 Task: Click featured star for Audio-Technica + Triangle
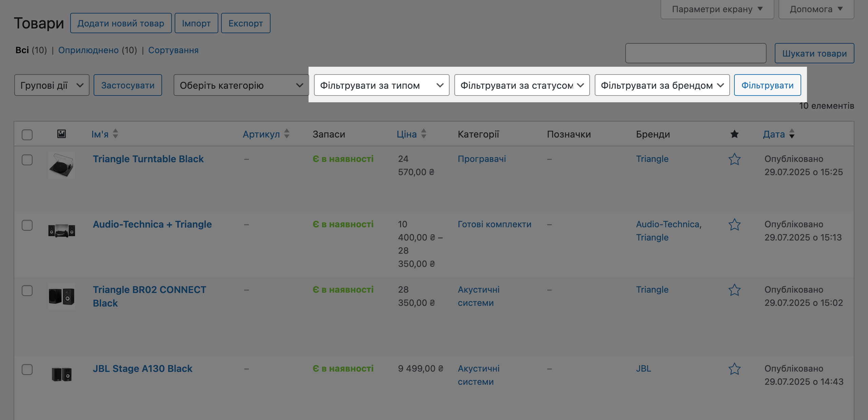(734, 224)
